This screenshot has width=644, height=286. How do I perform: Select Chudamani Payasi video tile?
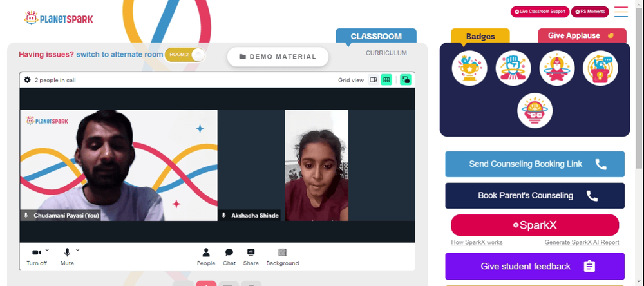pos(118,165)
